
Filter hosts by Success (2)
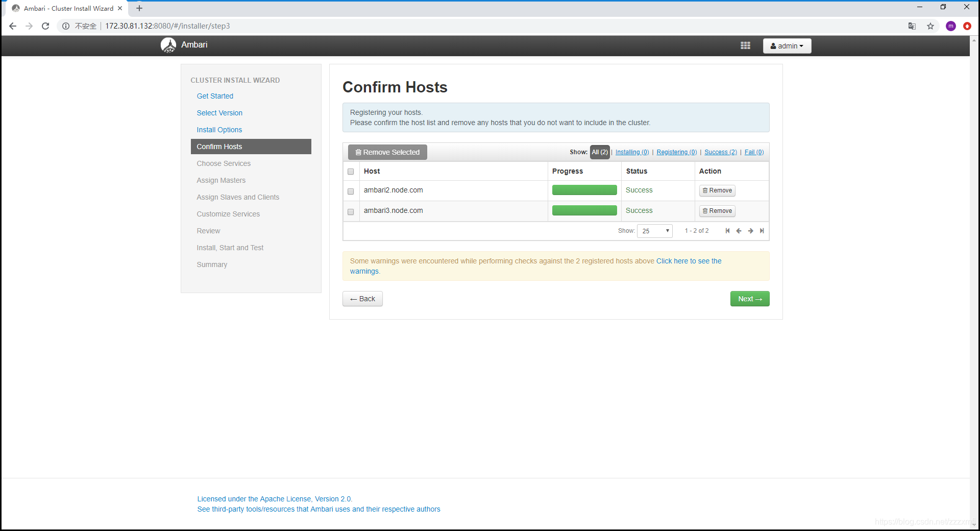coord(720,152)
